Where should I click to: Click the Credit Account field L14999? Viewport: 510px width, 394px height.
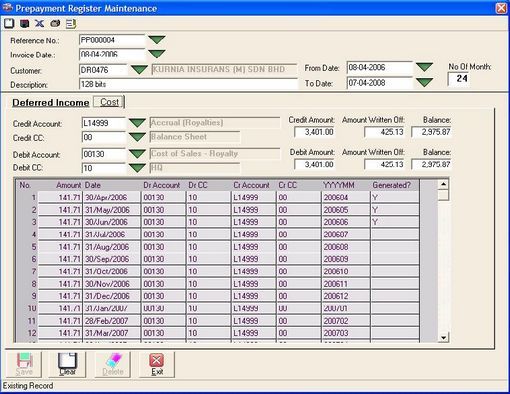tap(103, 123)
